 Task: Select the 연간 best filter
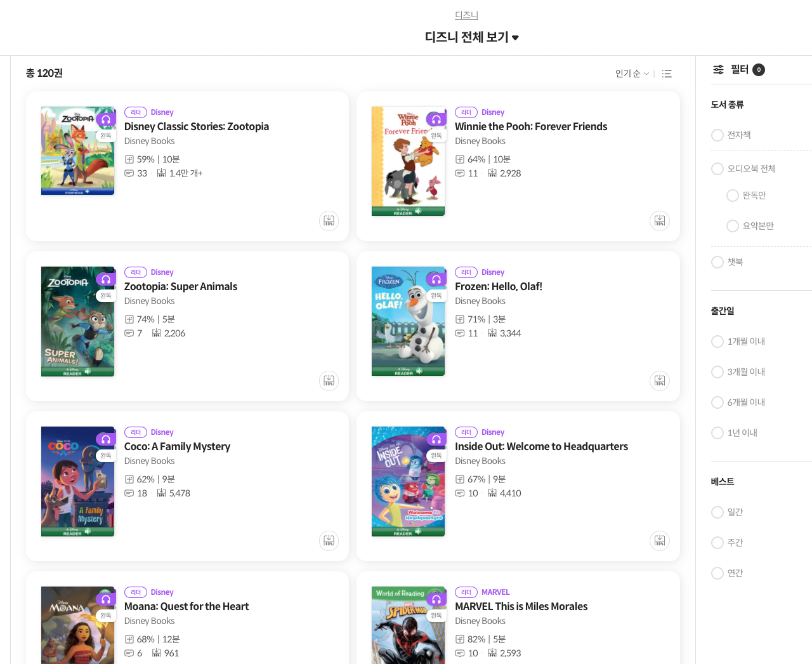[x=717, y=573]
